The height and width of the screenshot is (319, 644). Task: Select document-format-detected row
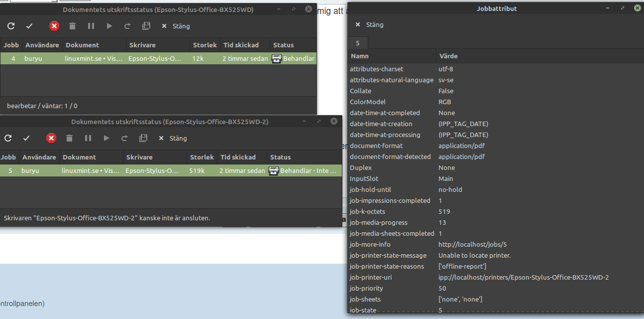(496, 157)
